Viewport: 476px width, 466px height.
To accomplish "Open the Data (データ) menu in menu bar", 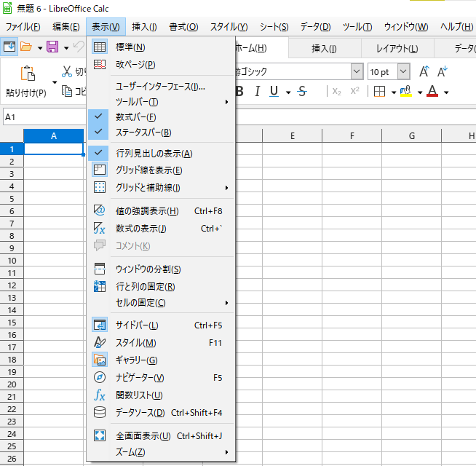I will coord(315,27).
